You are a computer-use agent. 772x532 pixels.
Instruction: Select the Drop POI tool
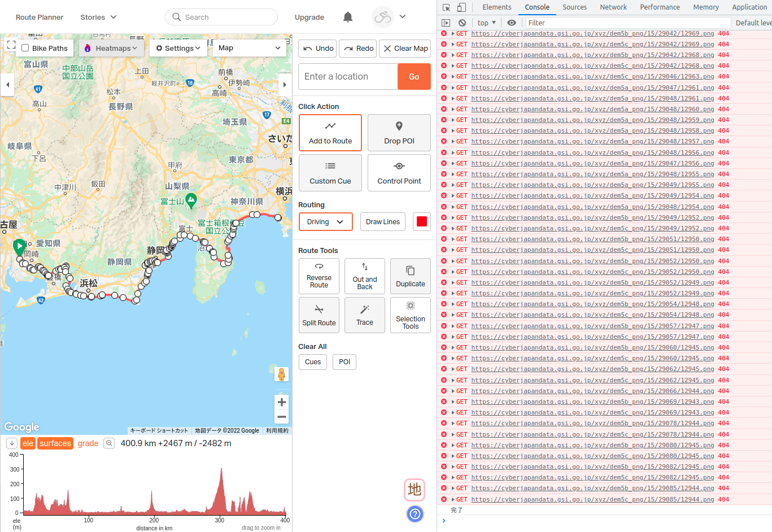click(399, 133)
